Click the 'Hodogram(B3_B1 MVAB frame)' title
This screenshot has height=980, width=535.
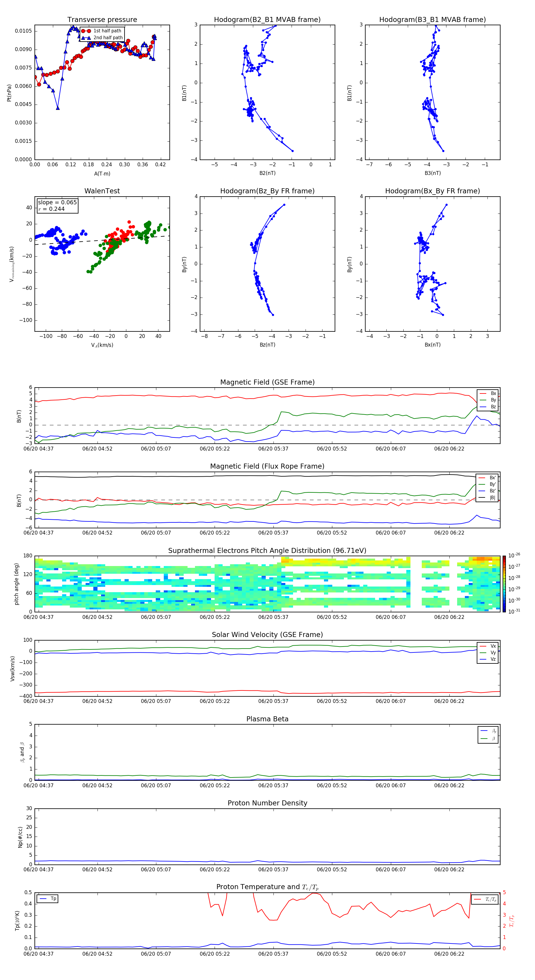pyautogui.click(x=432, y=20)
